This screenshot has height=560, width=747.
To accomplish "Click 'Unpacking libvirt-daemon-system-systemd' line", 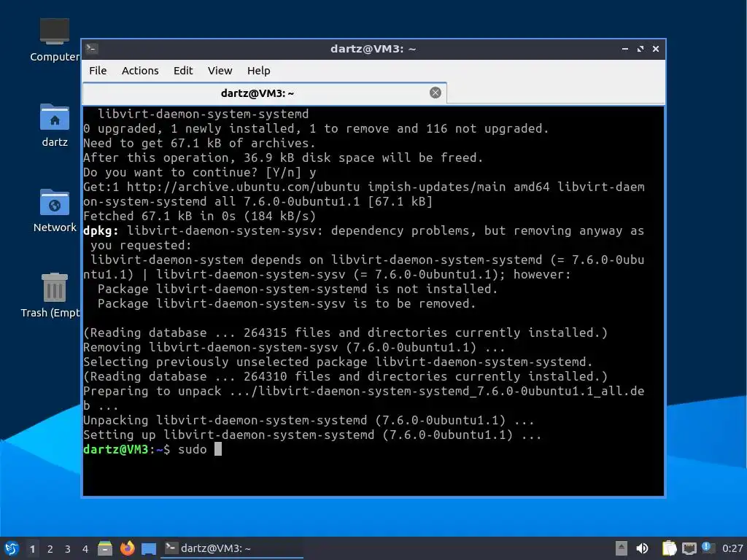I will tap(309, 421).
